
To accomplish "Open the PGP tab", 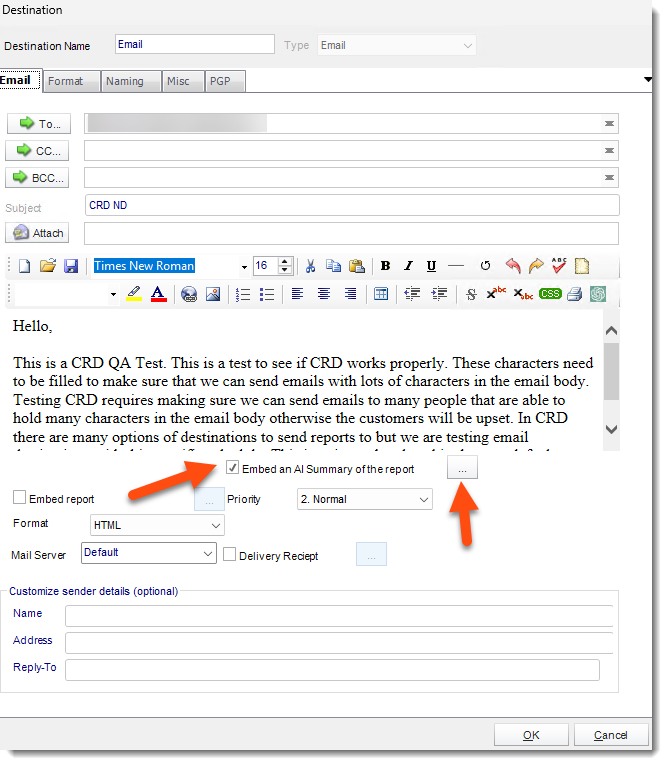I will [x=219, y=81].
